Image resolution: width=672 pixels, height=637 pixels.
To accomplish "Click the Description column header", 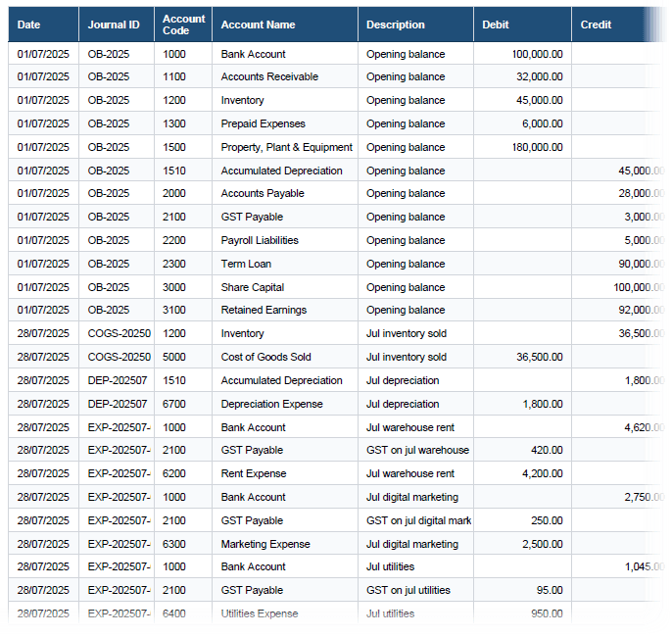I will 415,24.
